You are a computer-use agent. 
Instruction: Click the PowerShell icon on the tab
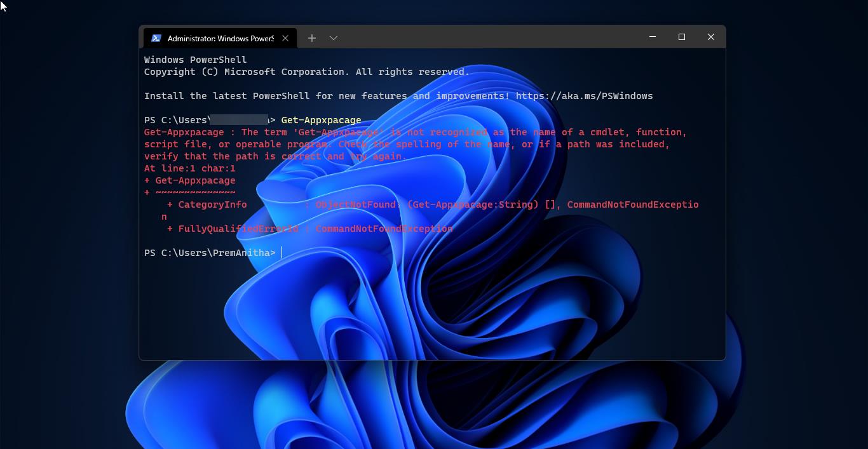point(156,38)
